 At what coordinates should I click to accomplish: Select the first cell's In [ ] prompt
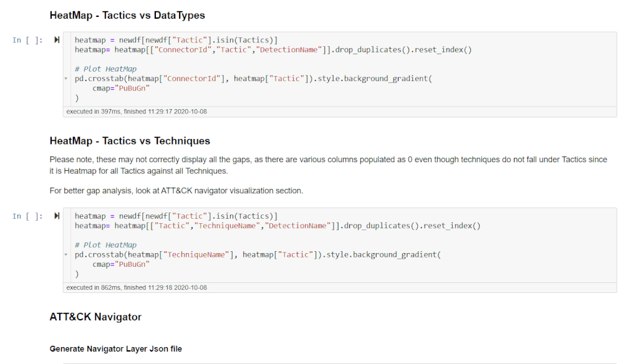[x=27, y=40]
